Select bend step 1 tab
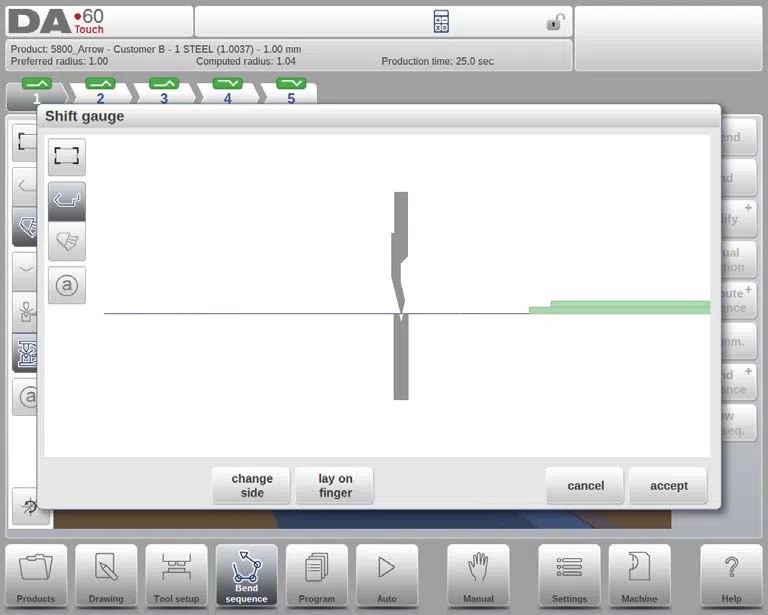Viewport: 768px width, 615px height. click(x=37, y=93)
